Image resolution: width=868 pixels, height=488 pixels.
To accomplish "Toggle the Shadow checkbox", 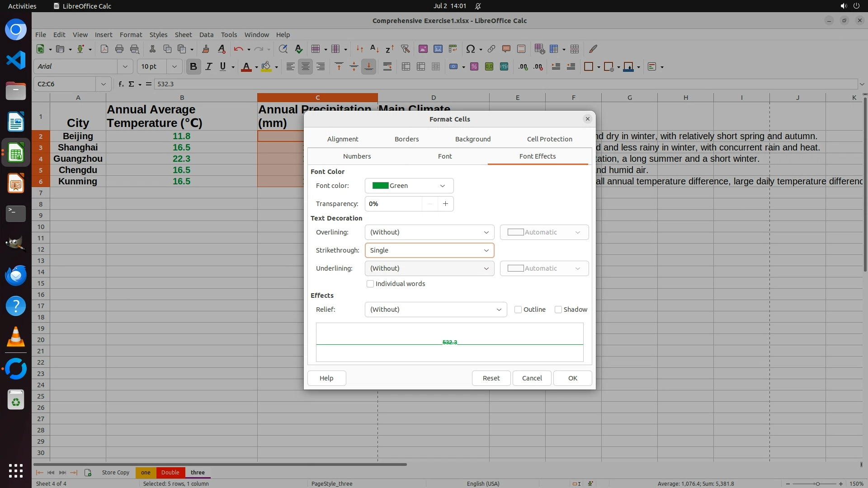I will (x=558, y=310).
